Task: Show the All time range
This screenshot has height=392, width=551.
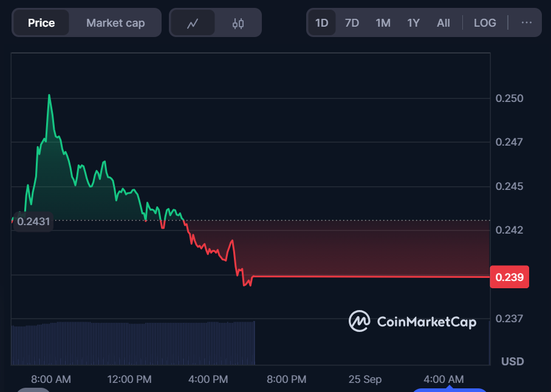Action: tap(443, 23)
